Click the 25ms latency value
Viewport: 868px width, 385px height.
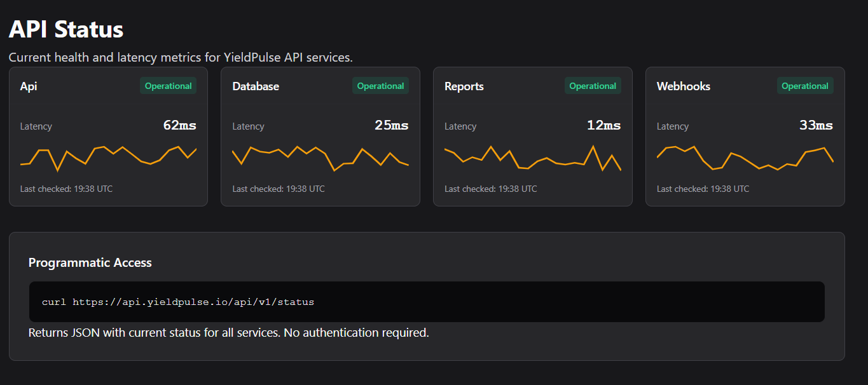(x=392, y=125)
